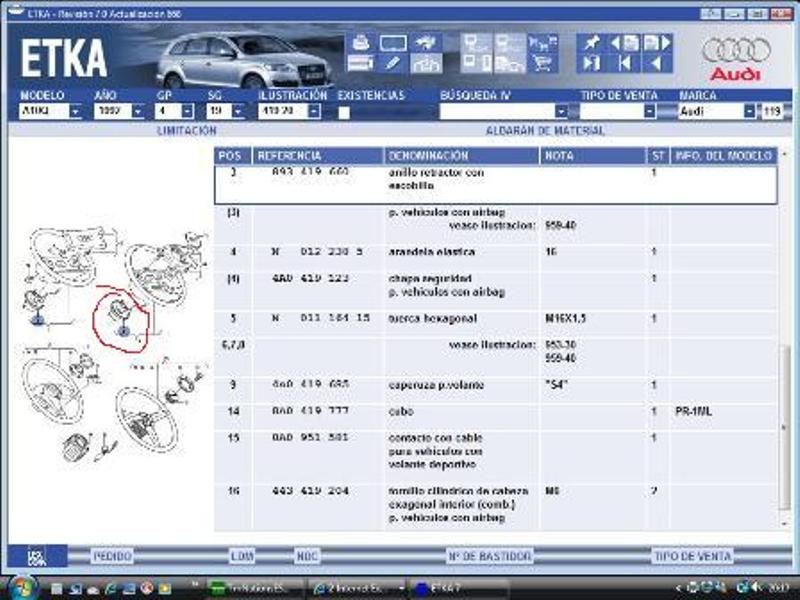This screenshot has height=600, width=800.
Task: Open the Windows Start orb
Action: (x=21, y=588)
